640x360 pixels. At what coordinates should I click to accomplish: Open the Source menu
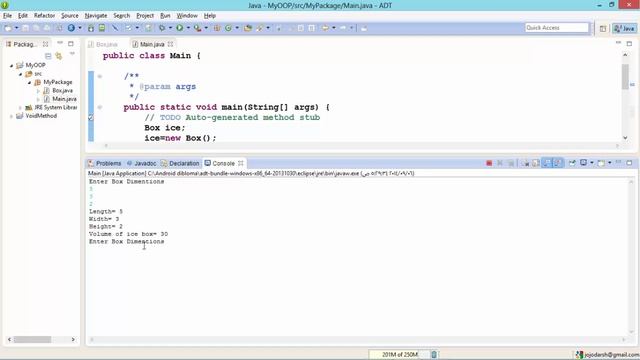tap(70, 16)
